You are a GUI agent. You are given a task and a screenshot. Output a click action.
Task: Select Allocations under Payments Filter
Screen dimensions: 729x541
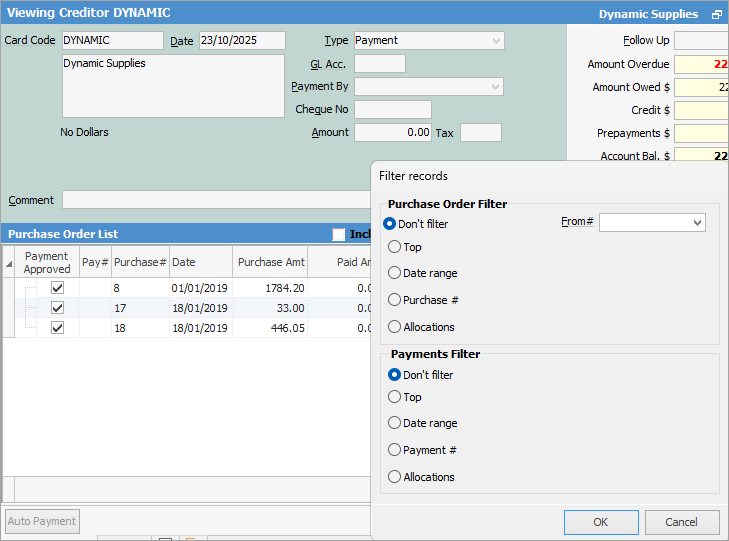click(395, 477)
